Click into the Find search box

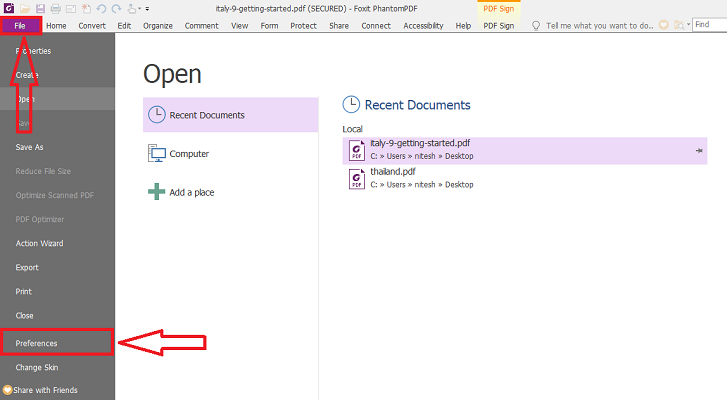click(710, 25)
